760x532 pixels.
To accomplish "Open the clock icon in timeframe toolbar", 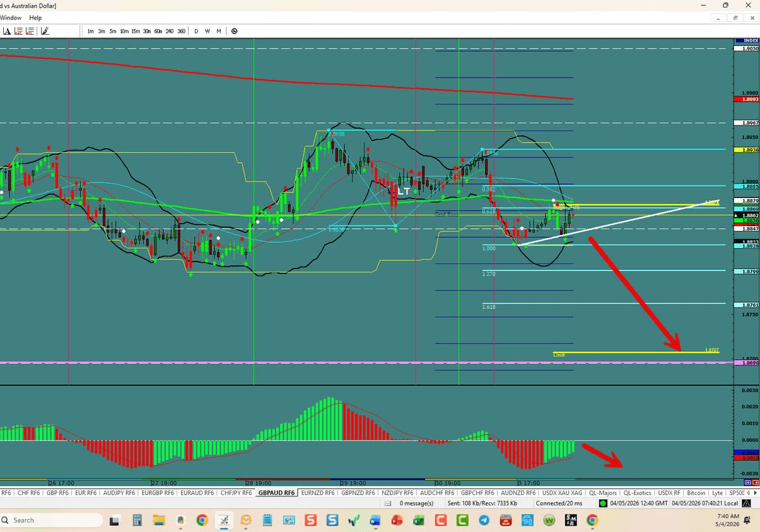I will point(234,31).
